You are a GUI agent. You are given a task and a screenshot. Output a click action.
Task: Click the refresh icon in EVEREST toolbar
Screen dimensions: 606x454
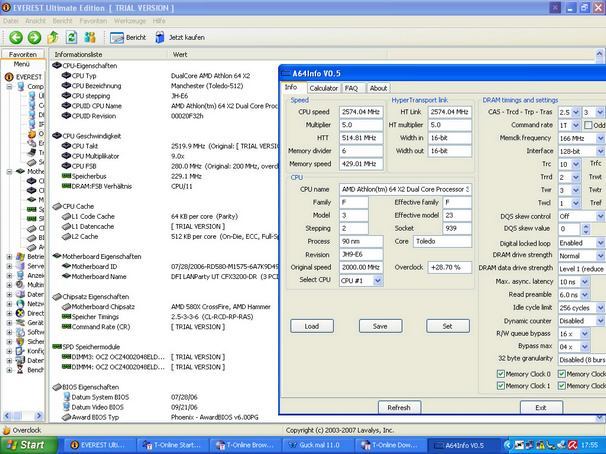(70, 37)
